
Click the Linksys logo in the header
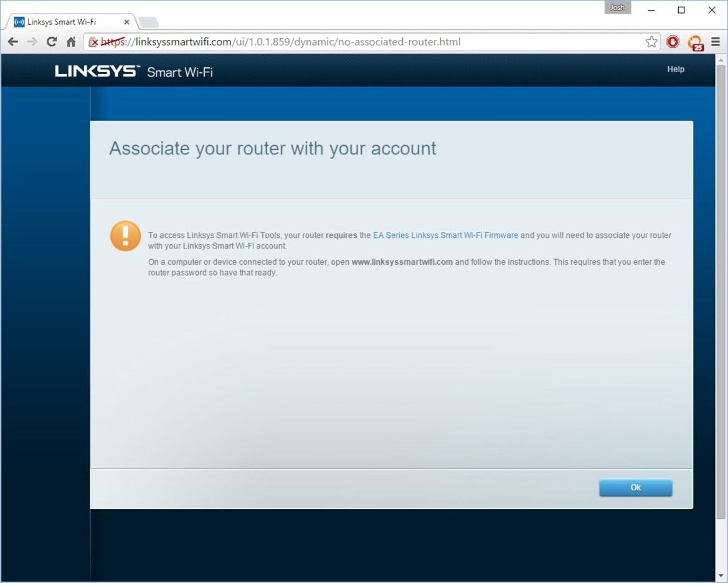click(97, 71)
